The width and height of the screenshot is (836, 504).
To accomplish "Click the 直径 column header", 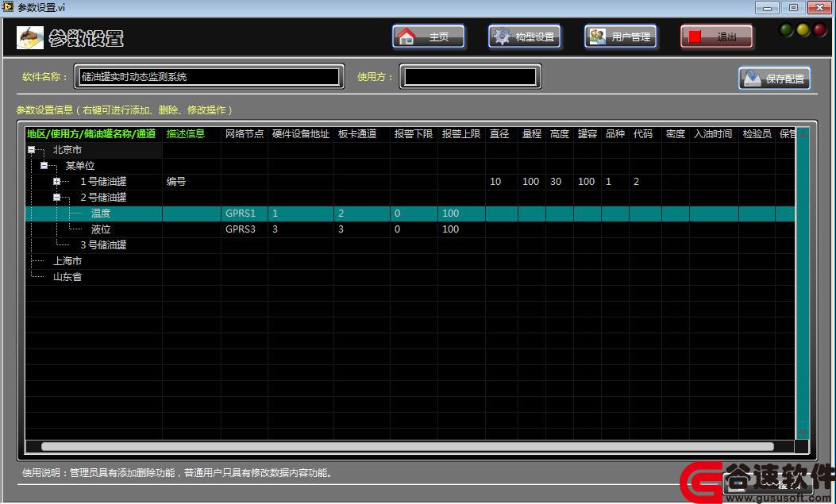I will pos(499,133).
